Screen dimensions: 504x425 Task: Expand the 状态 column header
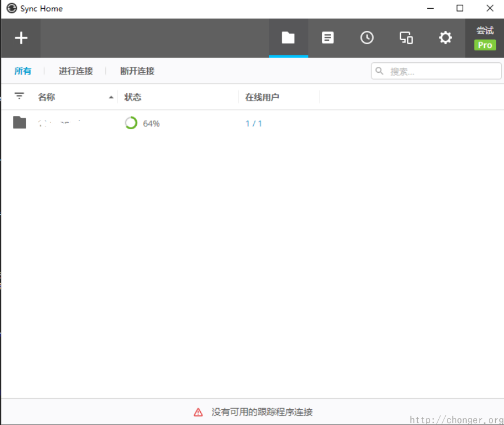point(133,97)
